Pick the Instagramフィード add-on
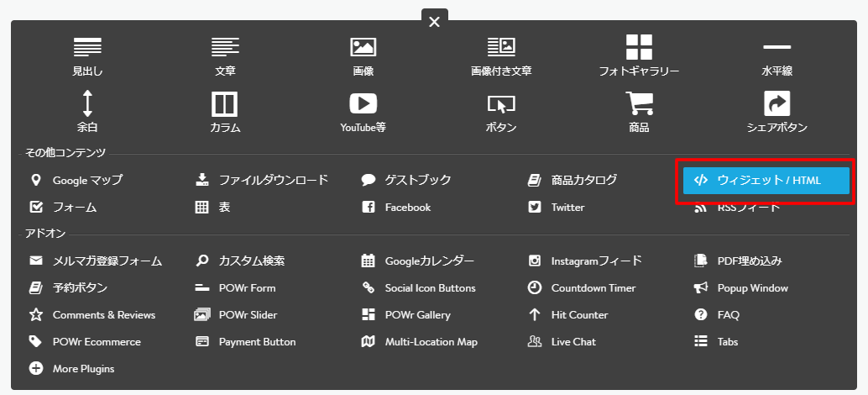Viewport: 868px width, 395px height. point(596,261)
